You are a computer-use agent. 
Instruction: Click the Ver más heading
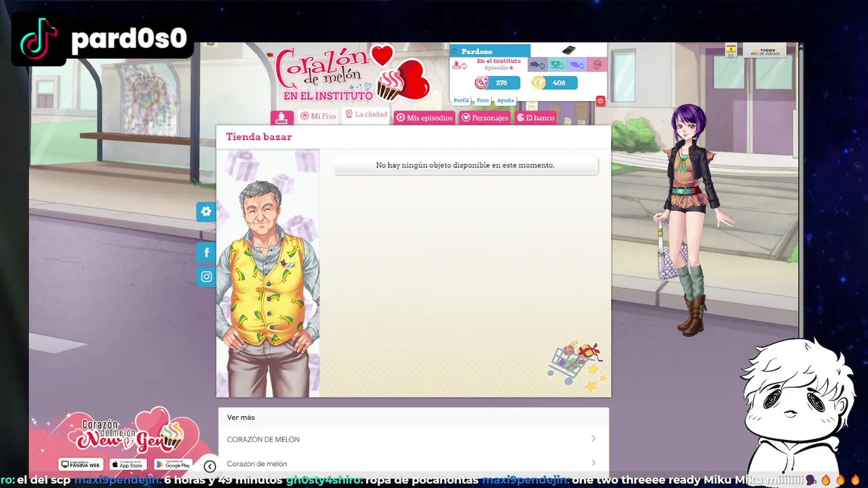(x=241, y=418)
